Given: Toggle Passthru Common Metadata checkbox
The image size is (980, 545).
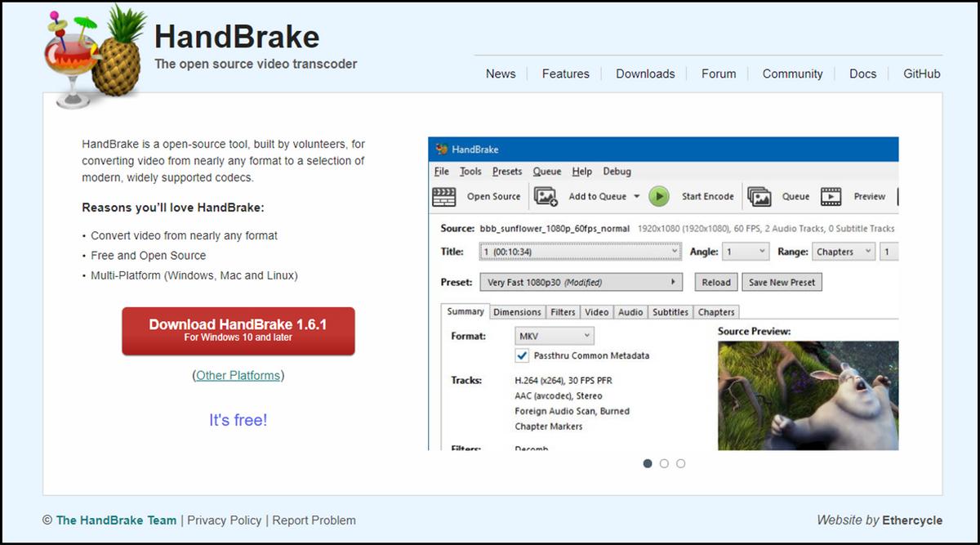Looking at the screenshot, I should (x=523, y=355).
